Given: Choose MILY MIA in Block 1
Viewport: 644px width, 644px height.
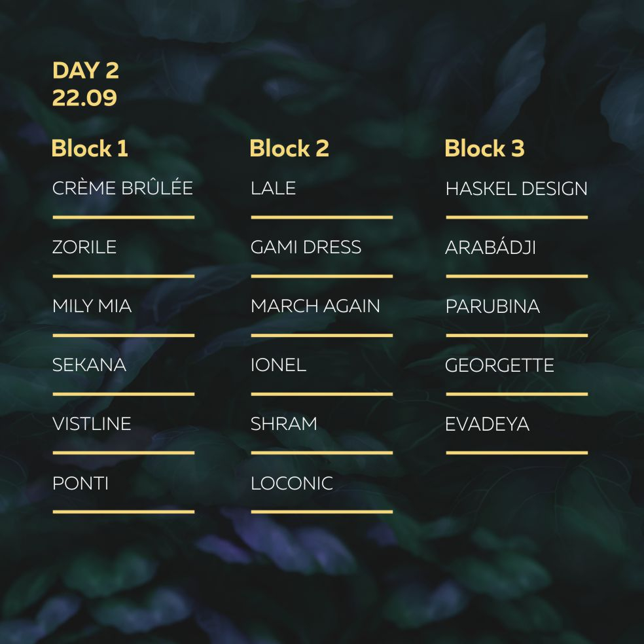Looking at the screenshot, I should pyautogui.click(x=92, y=306).
